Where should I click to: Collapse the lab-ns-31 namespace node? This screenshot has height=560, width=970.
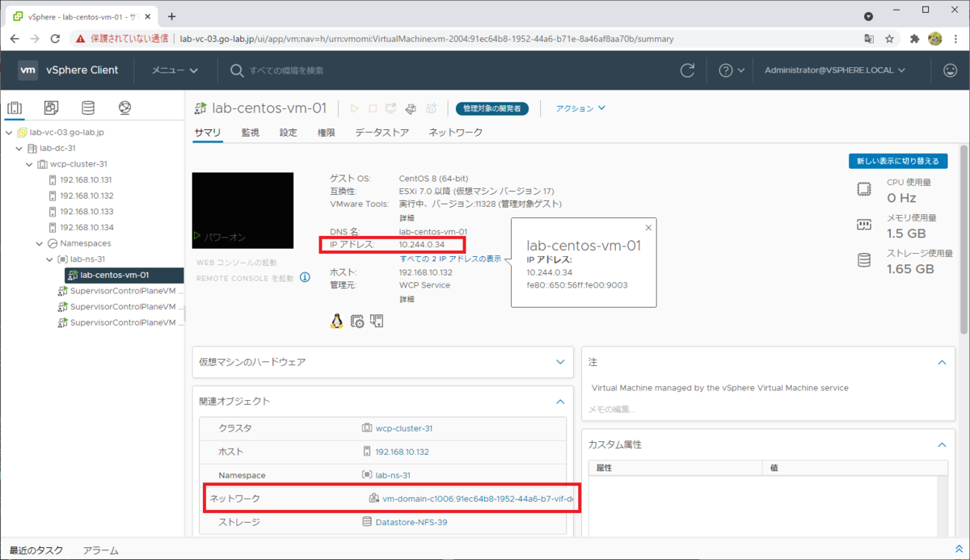(x=50, y=259)
